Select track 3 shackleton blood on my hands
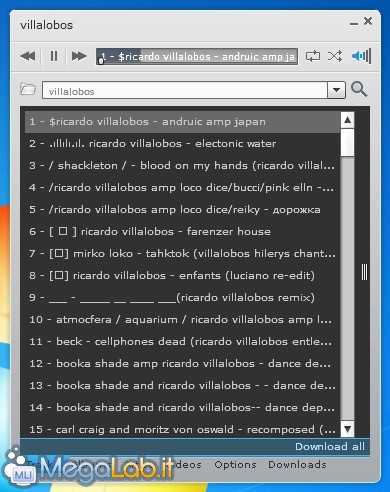The width and height of the screenshot is (390, 492). pos(182,166)
